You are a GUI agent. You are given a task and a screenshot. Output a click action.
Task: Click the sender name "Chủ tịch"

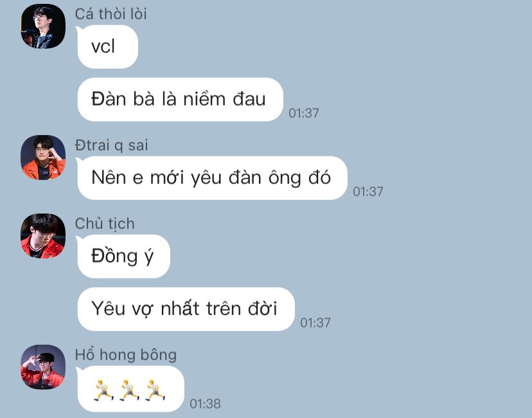[x=105, y=224]
